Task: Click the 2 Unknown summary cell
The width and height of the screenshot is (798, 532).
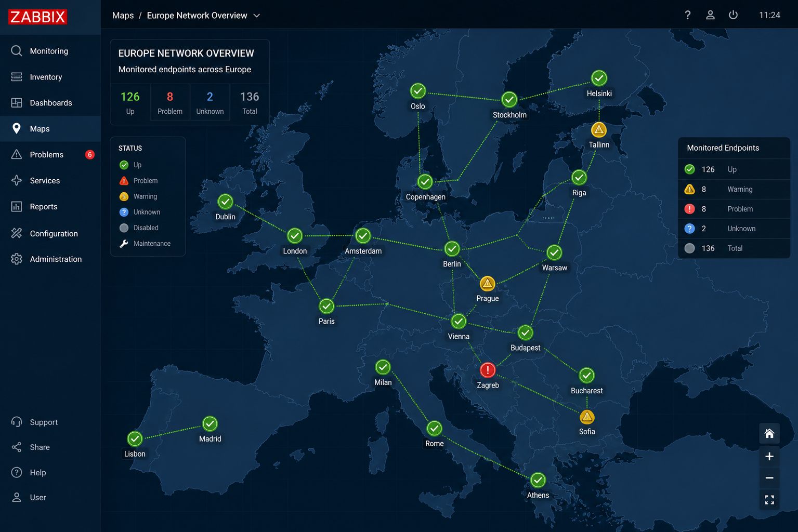Action: (210, 102)
